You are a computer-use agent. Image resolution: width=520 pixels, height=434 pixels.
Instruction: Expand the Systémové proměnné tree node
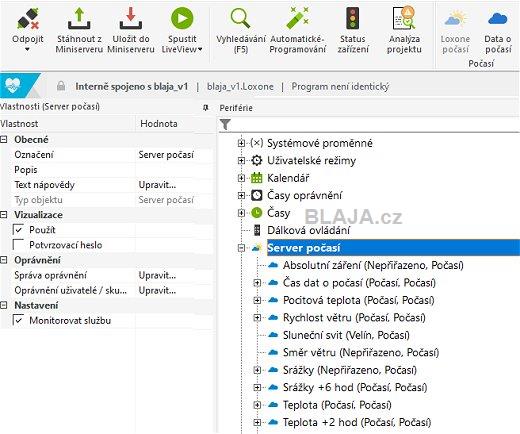pyautogui.click(x=241, y=143)
